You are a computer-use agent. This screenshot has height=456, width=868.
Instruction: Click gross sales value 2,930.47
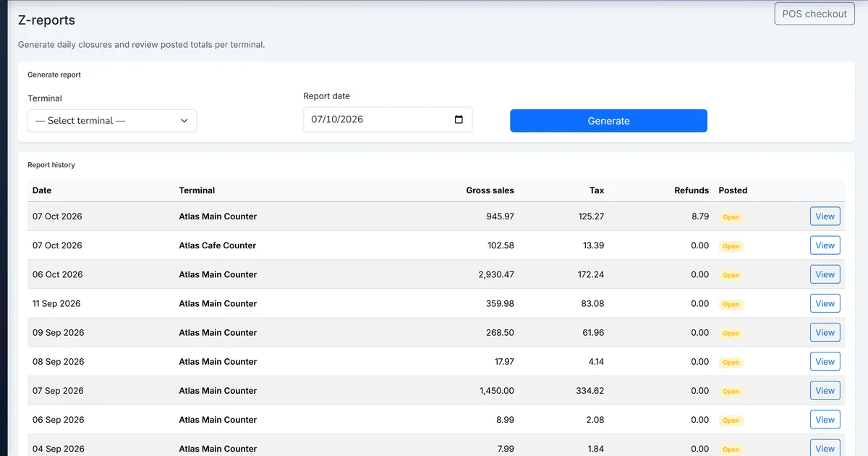click(x=496, y=274)
